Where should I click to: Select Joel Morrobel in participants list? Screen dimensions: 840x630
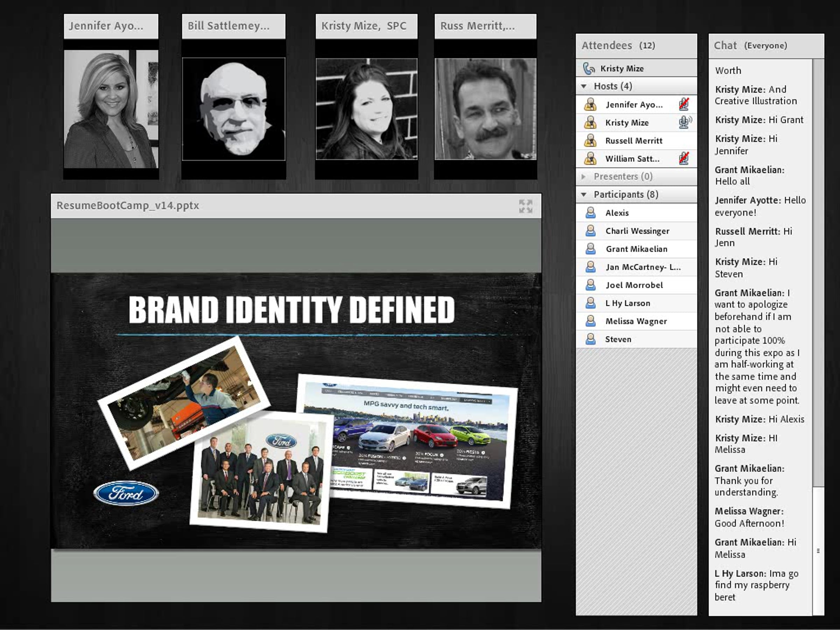(x=634, y=285)
